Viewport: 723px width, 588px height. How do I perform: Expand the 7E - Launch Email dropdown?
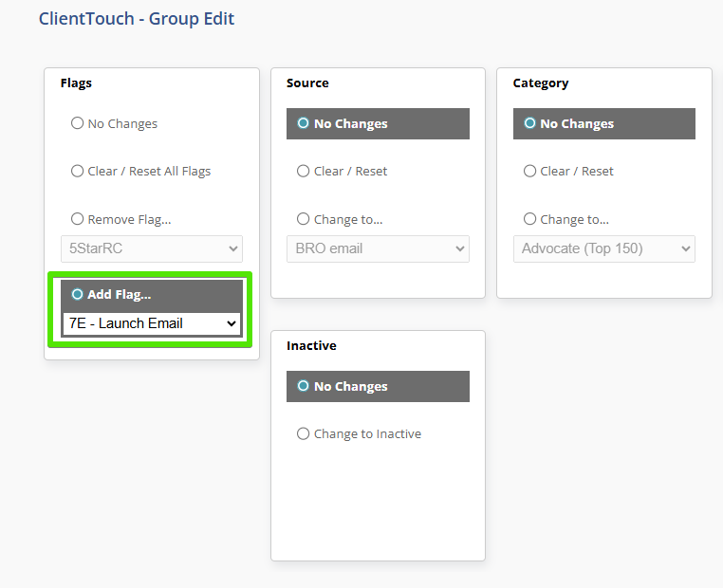[152, 323]
